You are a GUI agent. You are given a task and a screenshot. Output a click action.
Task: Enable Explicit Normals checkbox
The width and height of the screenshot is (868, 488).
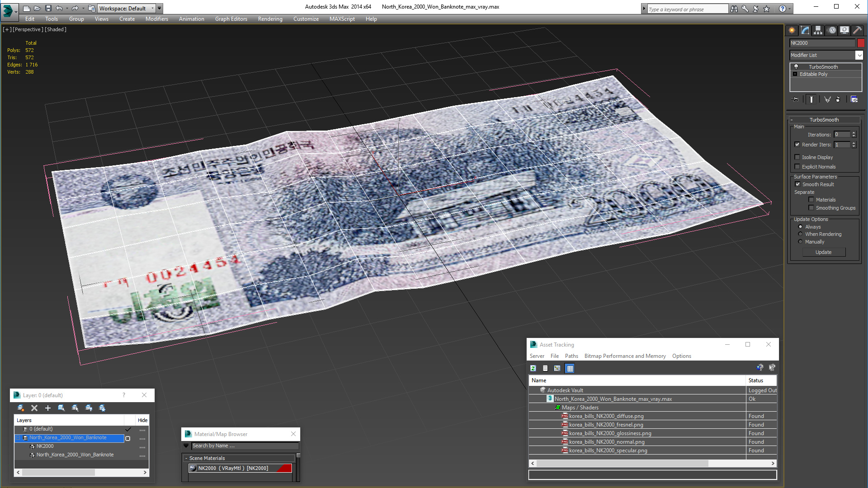[797, 167]
